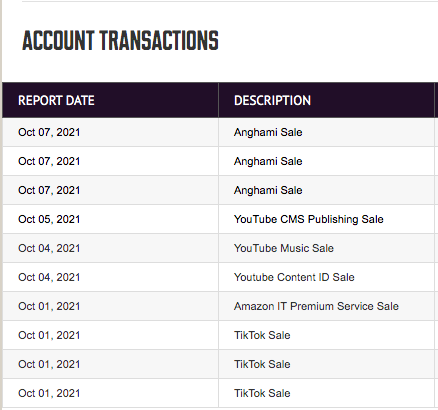Click first Oct 07, 2021 date cell
Screen dimensions: 438x410
[49, 132]
